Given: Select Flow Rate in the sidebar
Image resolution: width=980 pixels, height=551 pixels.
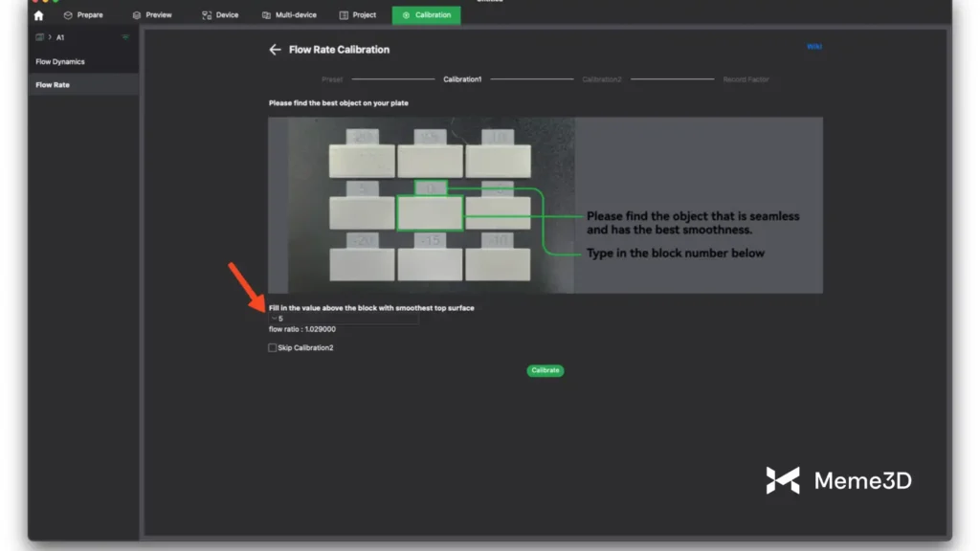Looking at the screenshot, I should pyautogui.click(x=53, y=85).
